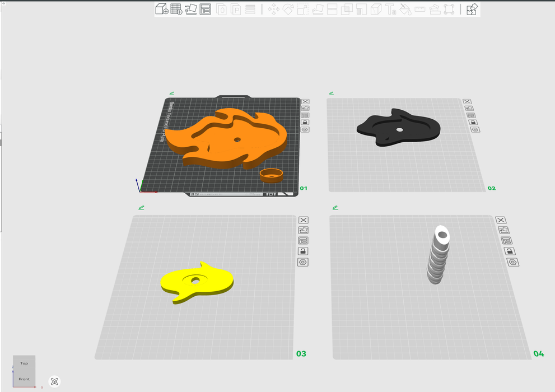
Task: Activate the Measure ruler tool
Action: pos(419,9)
